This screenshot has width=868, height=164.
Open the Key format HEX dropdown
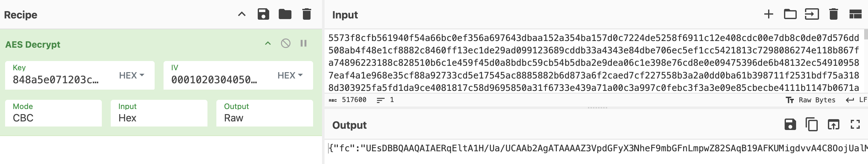click(x=132, y=75)
